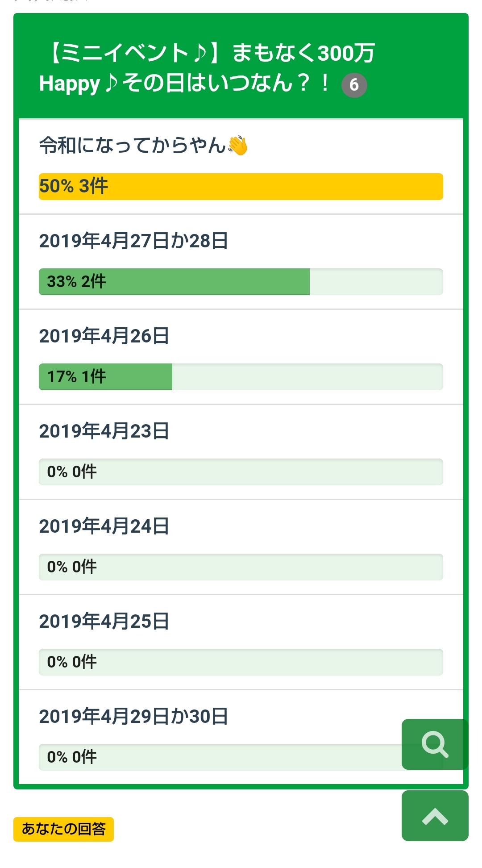This screenshot has width=482, height=868.
Task: Tap the yellow あなたの回答 label
Action: click(63, 829)
